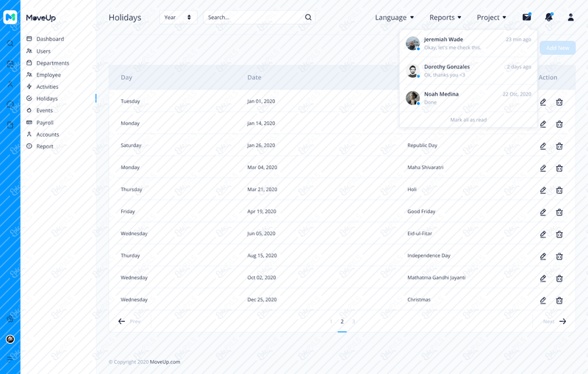
Task: Click the person icon in blue sidebar
Action: pos(10,84)
